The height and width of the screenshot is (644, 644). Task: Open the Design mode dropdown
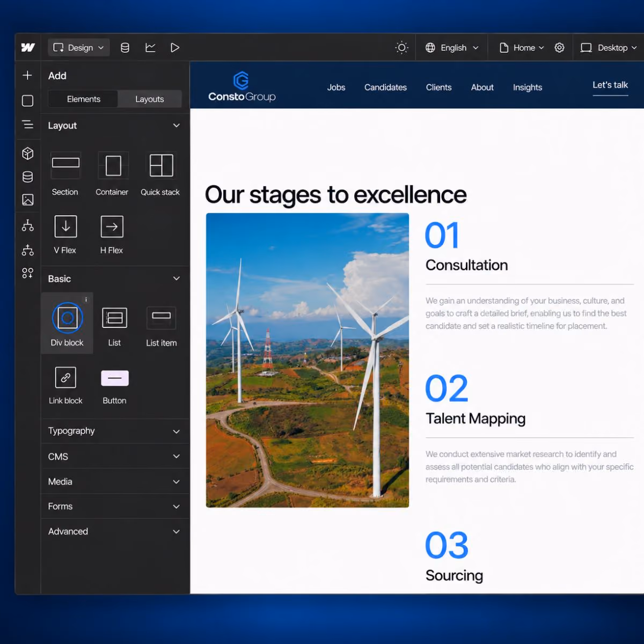pyautogui.click(x=79, y=48)
